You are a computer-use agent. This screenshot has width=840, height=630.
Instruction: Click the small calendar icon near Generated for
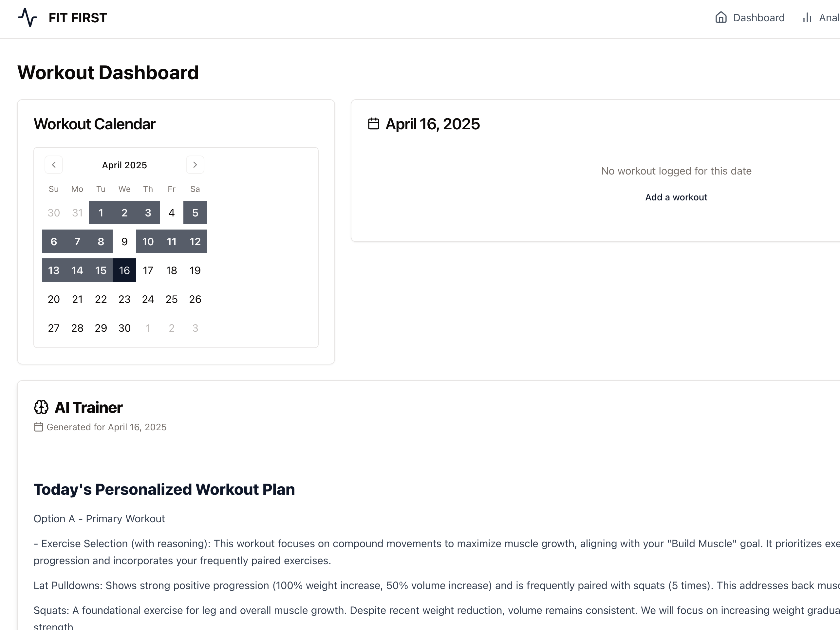pos(38,427)
